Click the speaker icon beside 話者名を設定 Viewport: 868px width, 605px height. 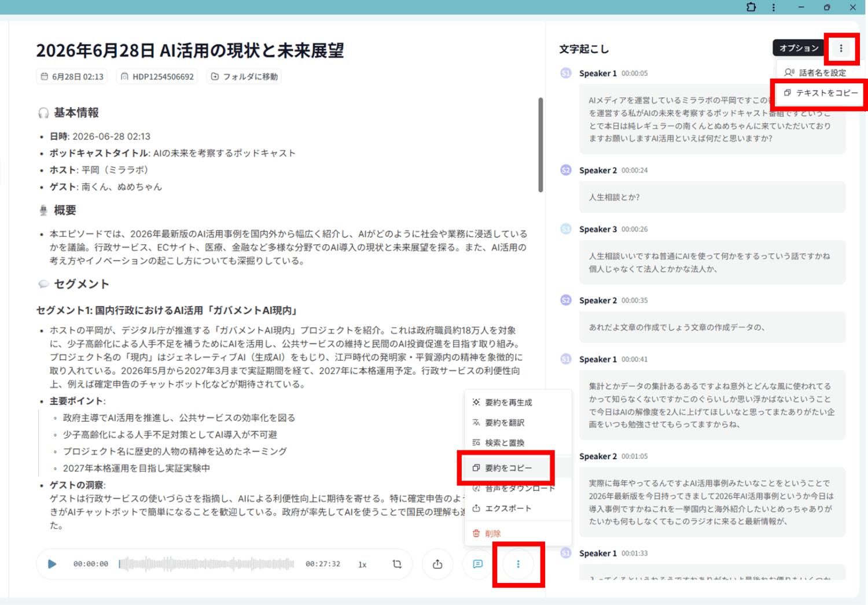789,72
